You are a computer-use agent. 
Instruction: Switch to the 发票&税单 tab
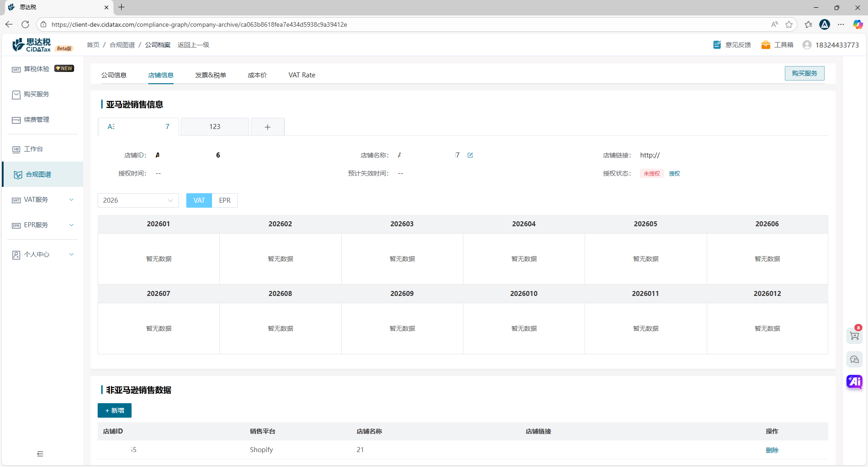tap(210, 75)
